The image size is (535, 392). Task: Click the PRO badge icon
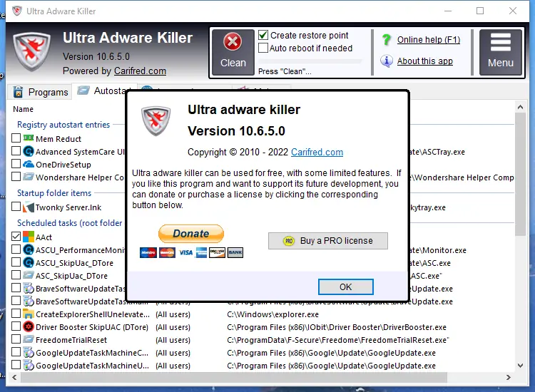point(289,241)
